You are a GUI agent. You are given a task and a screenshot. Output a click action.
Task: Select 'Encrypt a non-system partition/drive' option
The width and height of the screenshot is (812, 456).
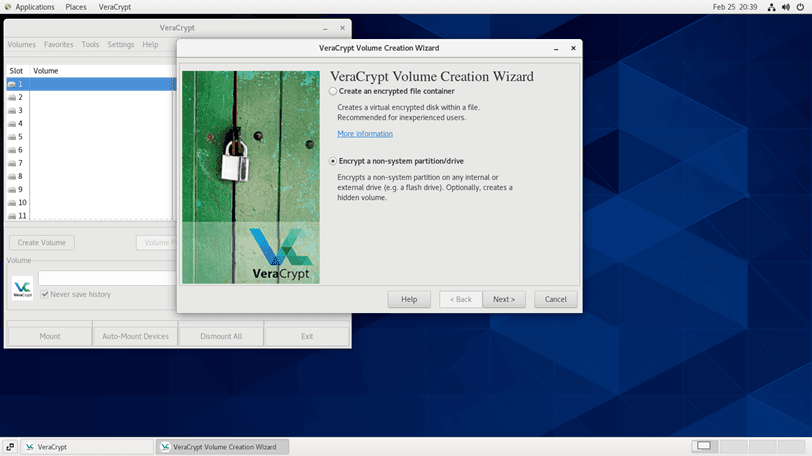point(333,161)
